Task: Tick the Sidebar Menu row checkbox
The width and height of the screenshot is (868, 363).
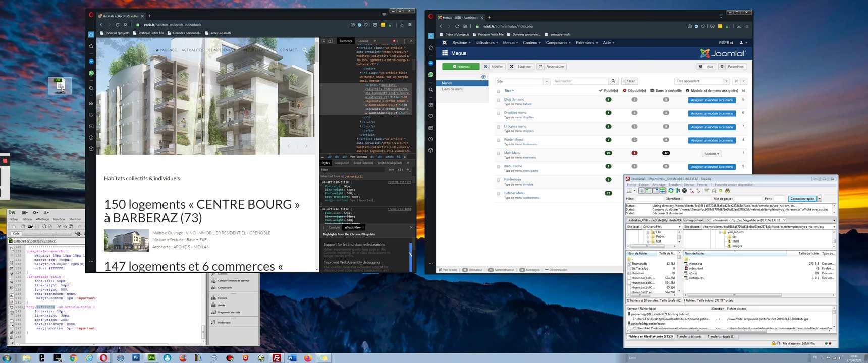Action: pos(498,194)
